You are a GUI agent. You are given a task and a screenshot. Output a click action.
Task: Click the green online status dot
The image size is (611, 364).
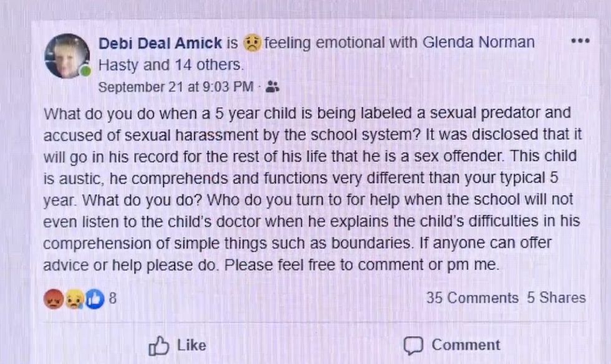tap(87, 71)
